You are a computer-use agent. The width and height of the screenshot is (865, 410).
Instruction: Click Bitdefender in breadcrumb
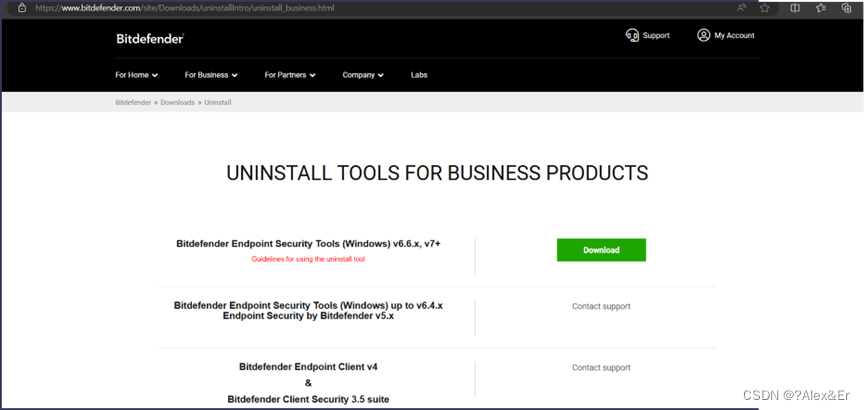tap(133, 103)
